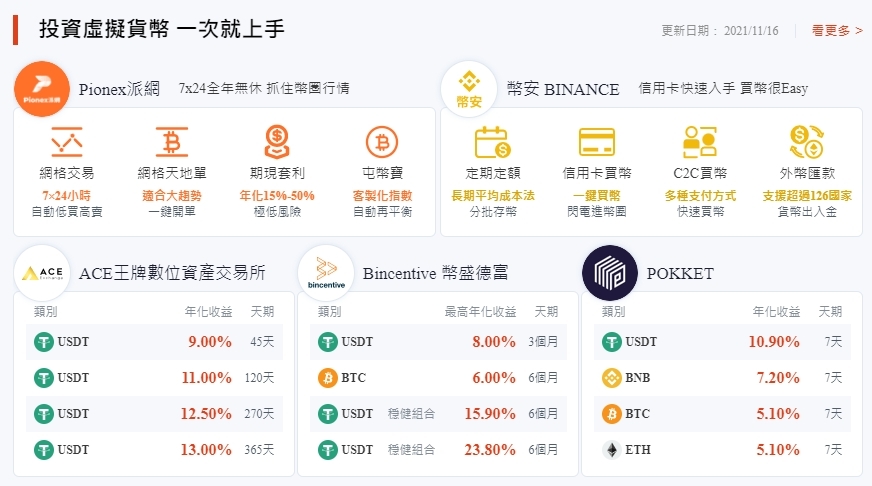Open the Bincentive logo

pos(326,273)
